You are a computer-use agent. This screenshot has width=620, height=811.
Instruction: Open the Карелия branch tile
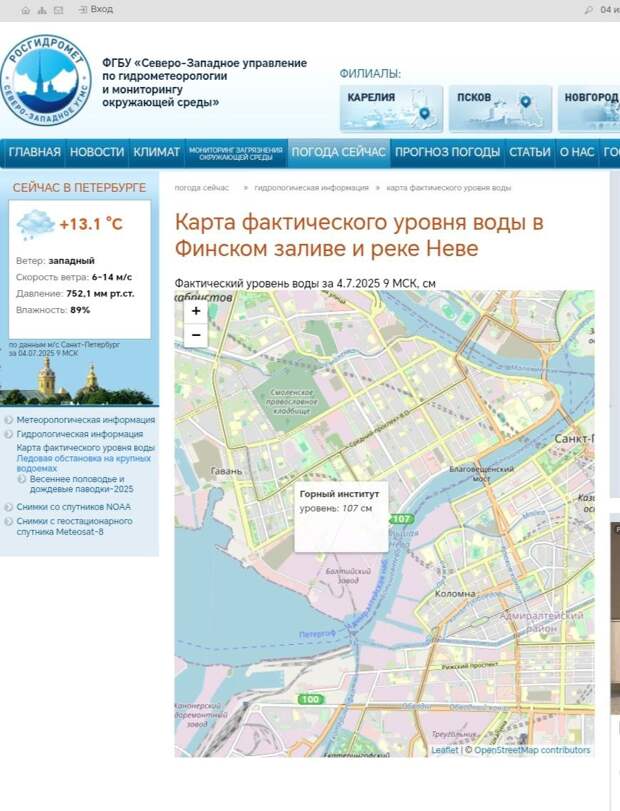pyautogui.click(x=391, y=109)
